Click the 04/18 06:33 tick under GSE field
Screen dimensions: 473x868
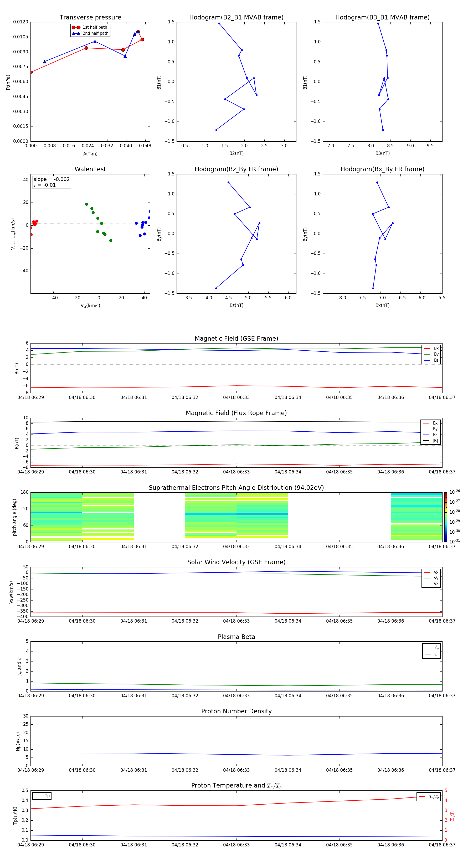click(236, 398)
